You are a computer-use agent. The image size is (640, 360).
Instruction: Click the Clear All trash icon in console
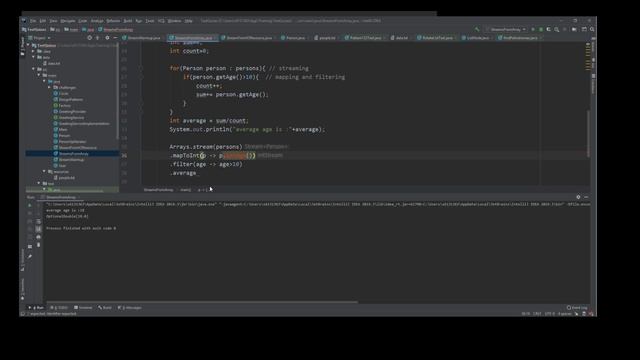38,245
